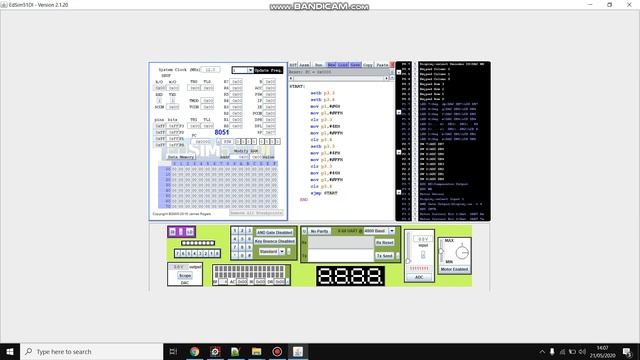This screenshot has height=360, width=640.
Task: Click the 'START:' label in code editor
Action: coord(297,87)
